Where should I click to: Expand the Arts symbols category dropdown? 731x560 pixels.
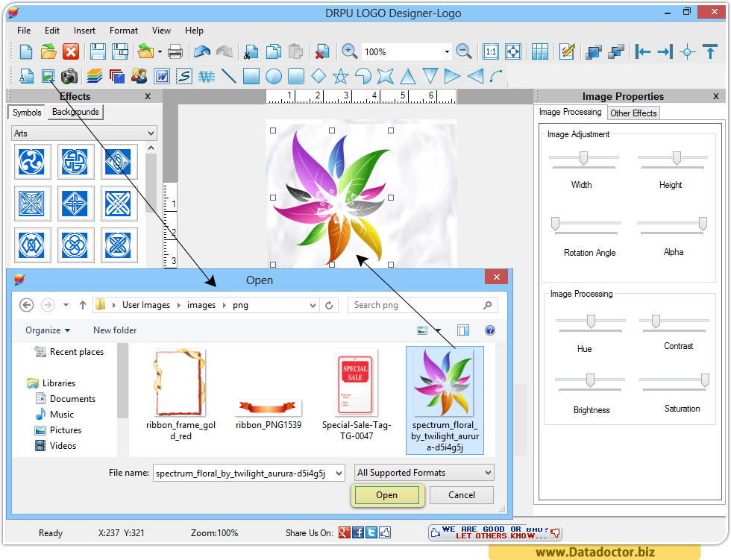[151, 133]
